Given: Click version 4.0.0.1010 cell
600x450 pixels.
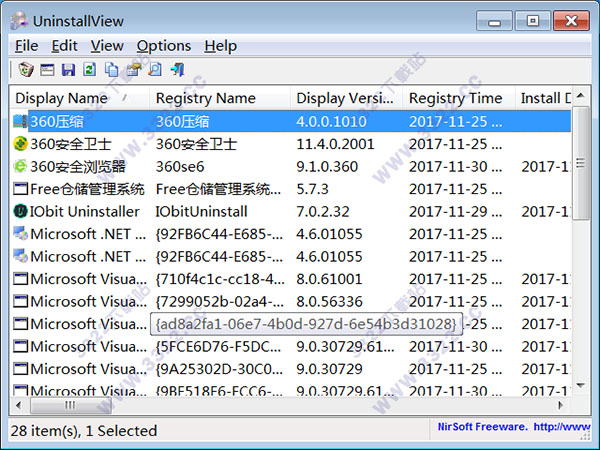Looking at the screenshot, I should [x=331, y=121].
